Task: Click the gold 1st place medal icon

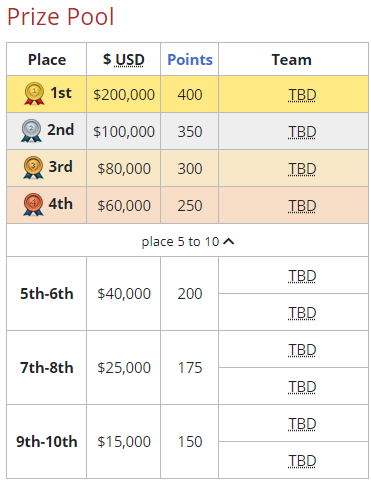Action: point(34,94)
